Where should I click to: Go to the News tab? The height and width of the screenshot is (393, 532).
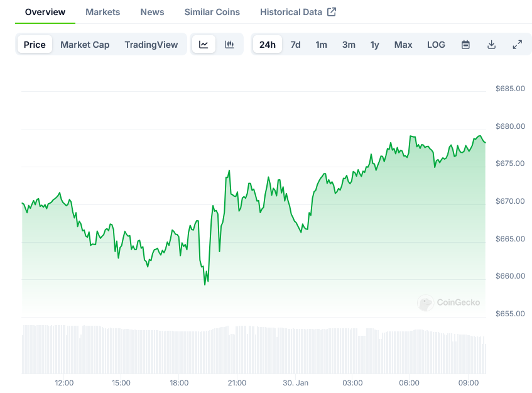152,12
